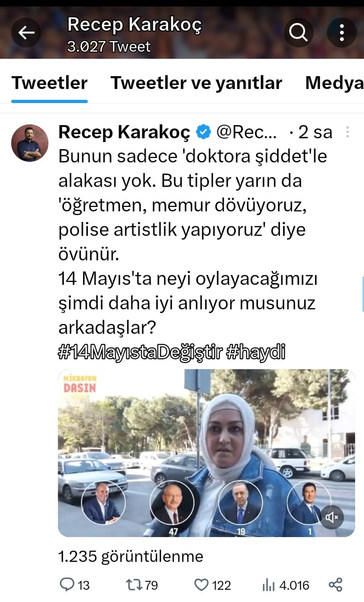Image resolution: width=364 pixels, height=602 pixels.
Task: Unmute the video sound icon
Action: [x=332, y=517]
